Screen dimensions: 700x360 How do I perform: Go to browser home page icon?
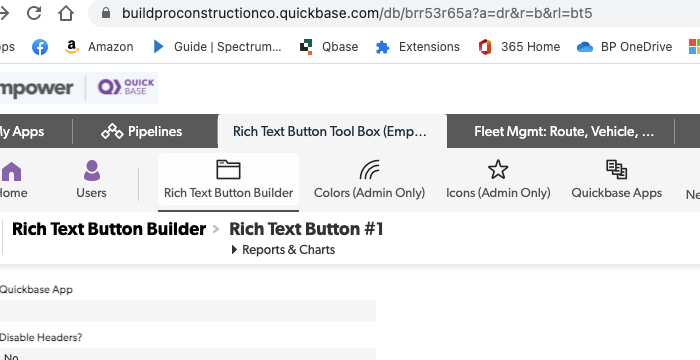point(66,13)
